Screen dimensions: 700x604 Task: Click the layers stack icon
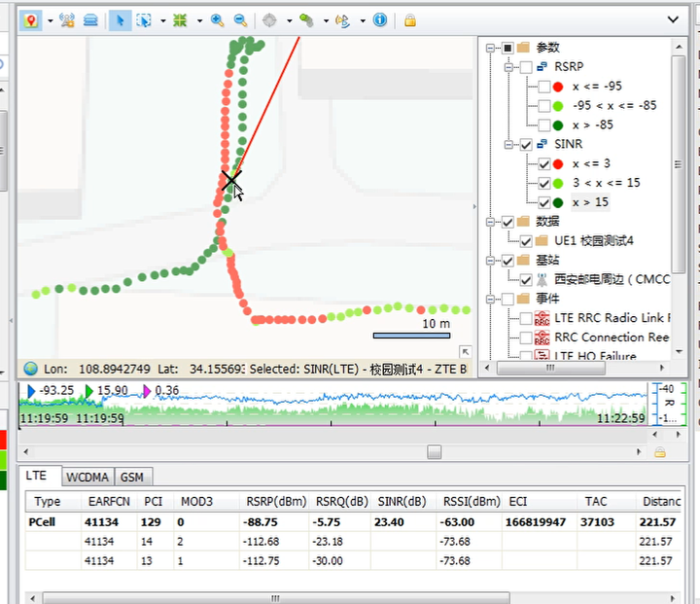90,19
